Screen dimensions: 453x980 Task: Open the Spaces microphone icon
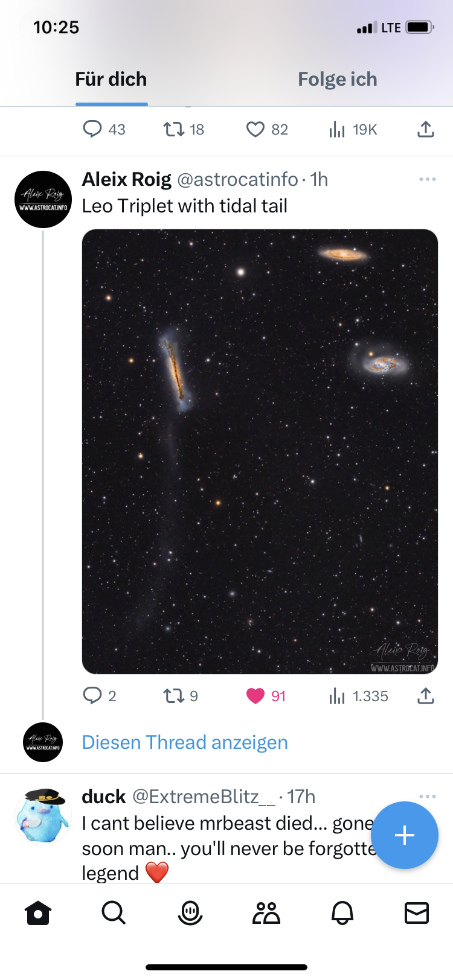[x=190, y=913]
